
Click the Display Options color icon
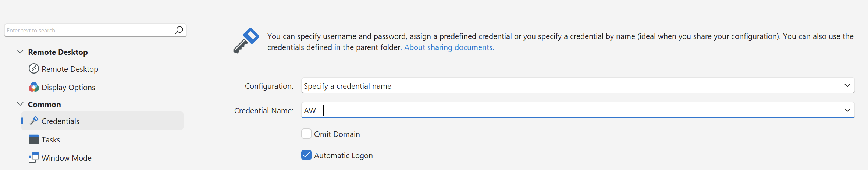pyautogui.click(x=34, y=87)
